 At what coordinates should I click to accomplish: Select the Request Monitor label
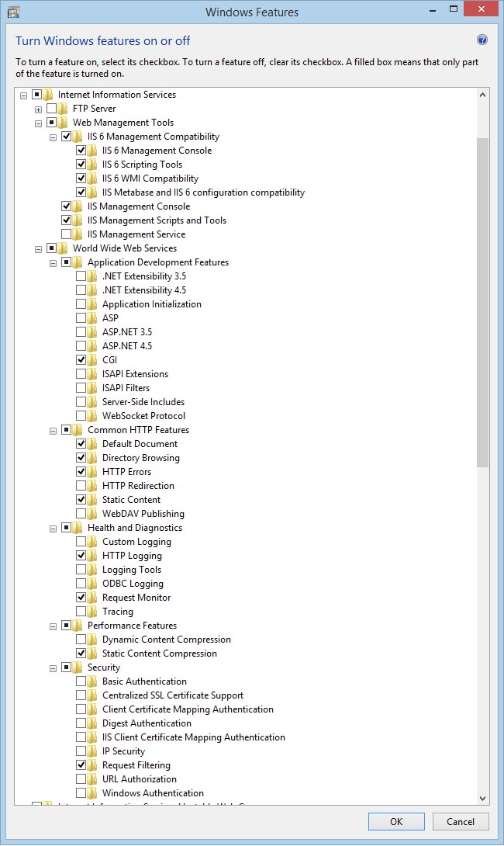(136, 598)
